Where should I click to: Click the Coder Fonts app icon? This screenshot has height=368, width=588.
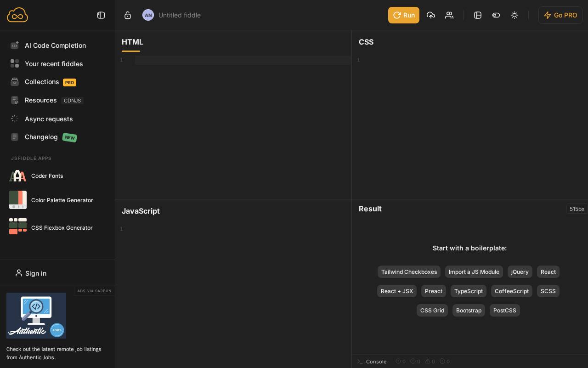pos(18,176)
